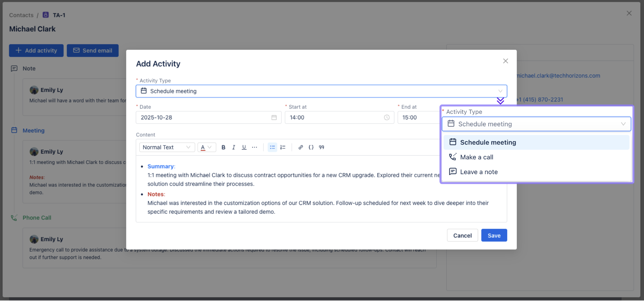644x301 pixels.
Task: Click the Bold formatting icon
Action: click(223, 147)
